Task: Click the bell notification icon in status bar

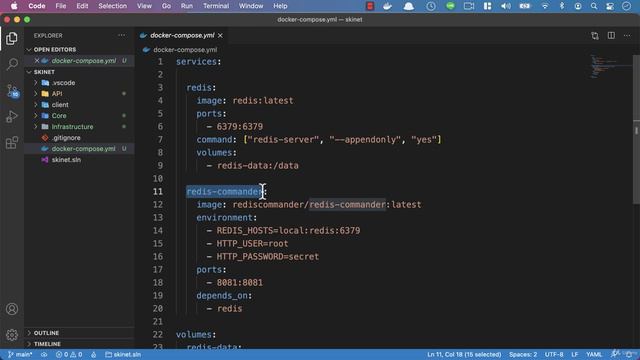Action: [x=629, y=354]
